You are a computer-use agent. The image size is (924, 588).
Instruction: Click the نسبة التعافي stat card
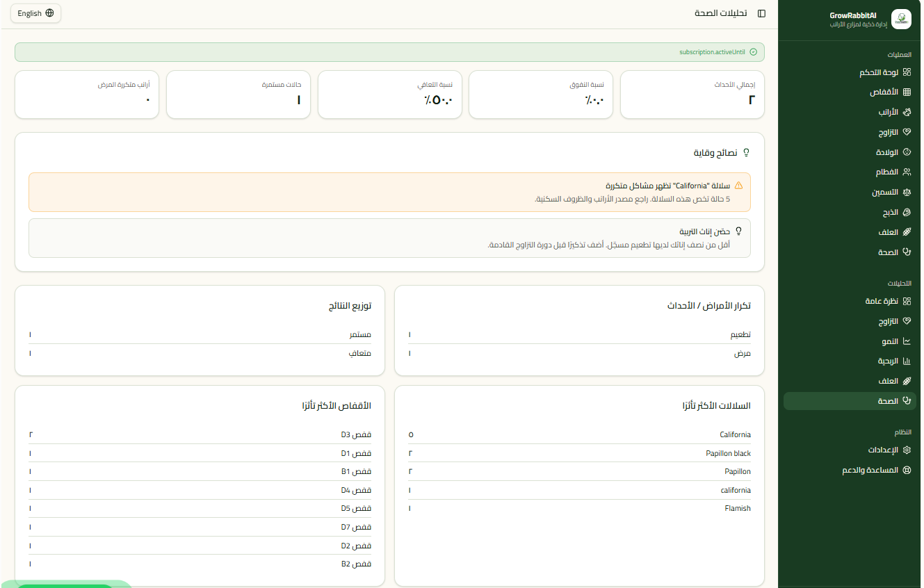coord(389,95)
